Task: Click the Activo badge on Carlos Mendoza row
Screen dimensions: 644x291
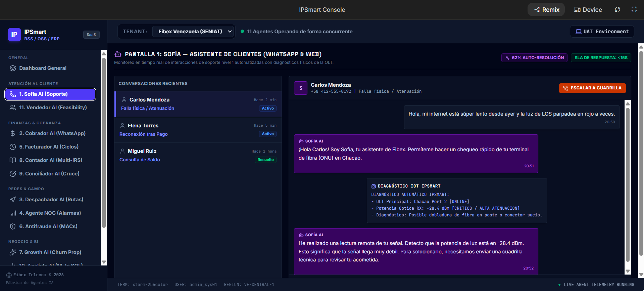Action: pos(268,108)
